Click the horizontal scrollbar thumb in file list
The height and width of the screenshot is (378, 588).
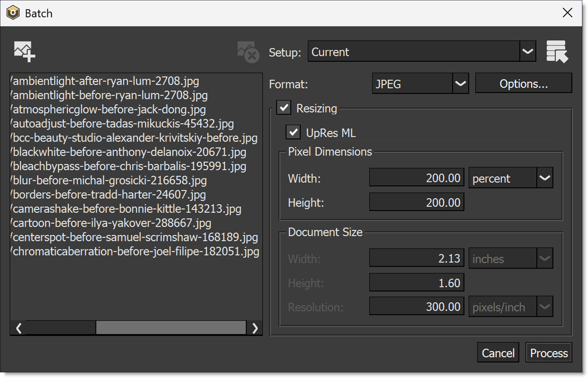coord(171,328)
